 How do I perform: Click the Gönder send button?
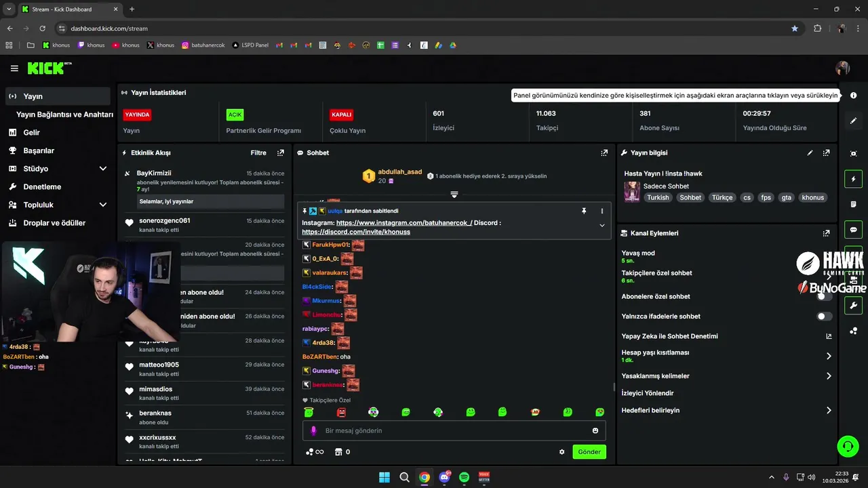(x=589, y=452)
